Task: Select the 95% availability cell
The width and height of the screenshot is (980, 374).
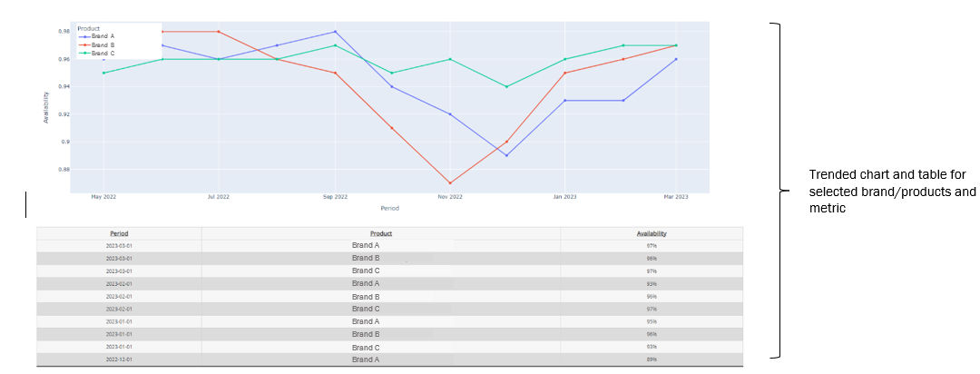Action: tap(652, 321)
